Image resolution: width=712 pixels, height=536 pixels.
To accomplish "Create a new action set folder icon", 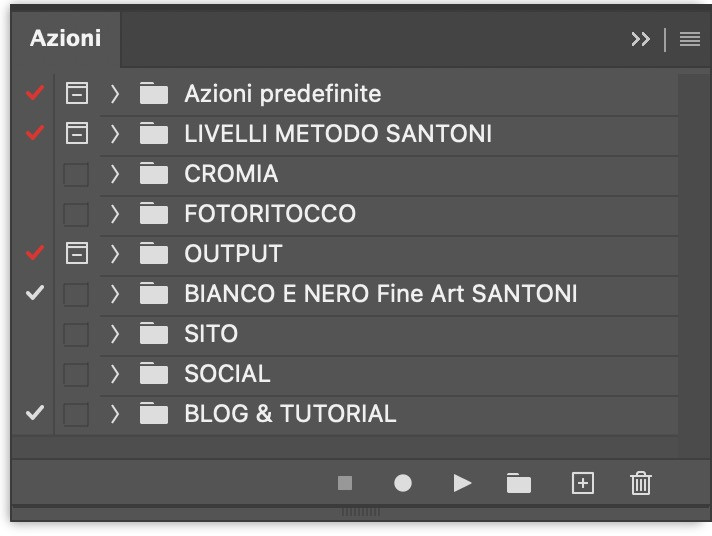I will pyautogui.click(x=518, y=484).
